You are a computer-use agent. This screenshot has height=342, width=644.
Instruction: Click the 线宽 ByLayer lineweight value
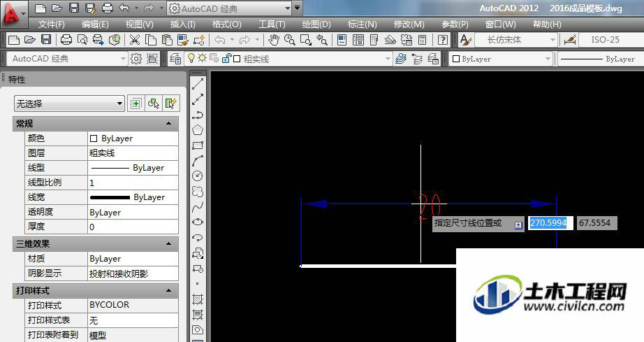133,197
